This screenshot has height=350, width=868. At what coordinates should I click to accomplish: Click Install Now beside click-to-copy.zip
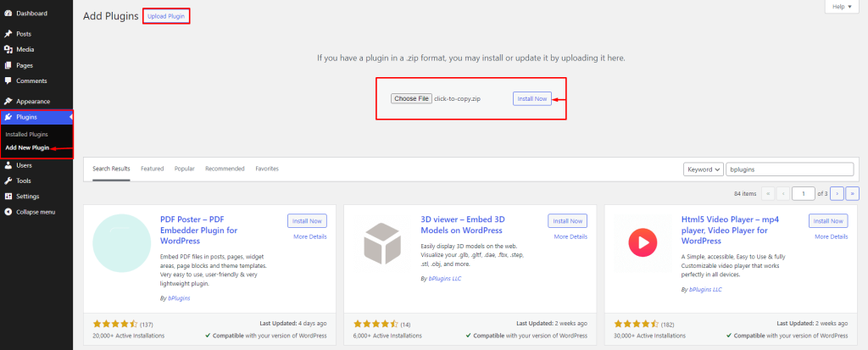(x=532, y=98)
